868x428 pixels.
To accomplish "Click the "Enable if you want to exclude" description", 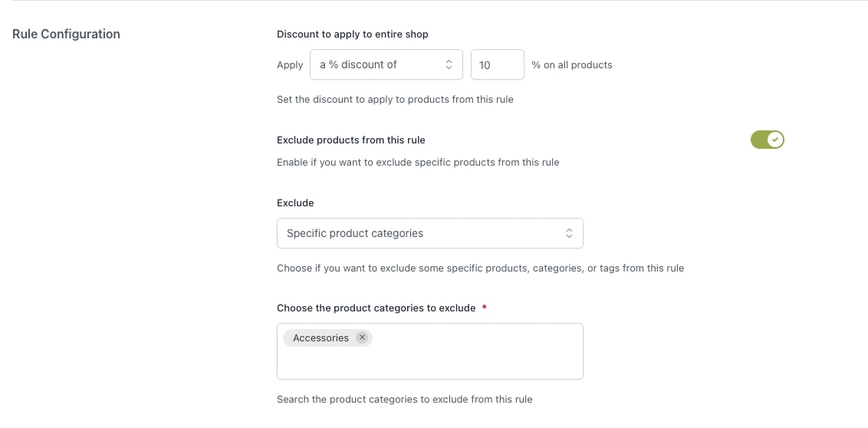I will pos(418,162).
